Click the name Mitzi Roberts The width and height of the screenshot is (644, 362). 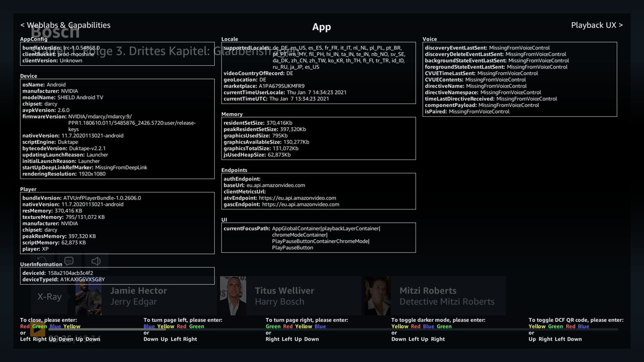(x=428, y=291)
